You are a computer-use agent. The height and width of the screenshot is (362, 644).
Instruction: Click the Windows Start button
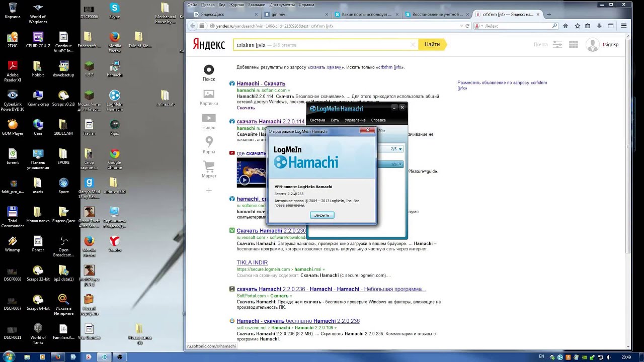pos(9,357)
